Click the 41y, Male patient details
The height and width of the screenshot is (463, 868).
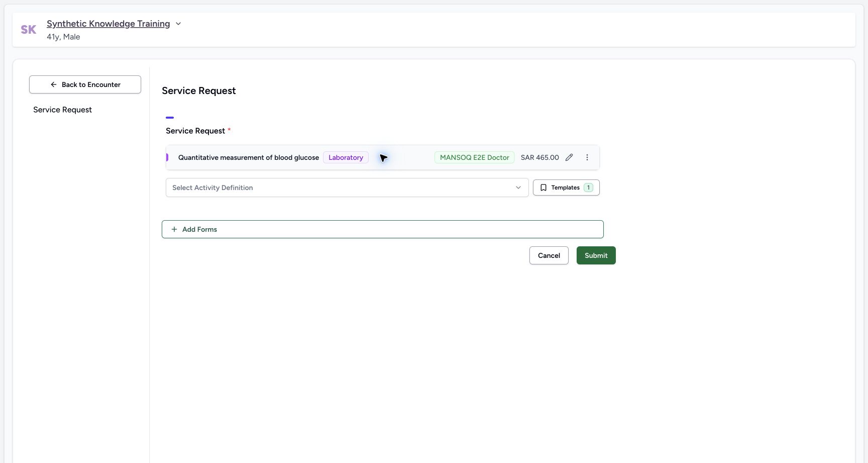[63, 37]
